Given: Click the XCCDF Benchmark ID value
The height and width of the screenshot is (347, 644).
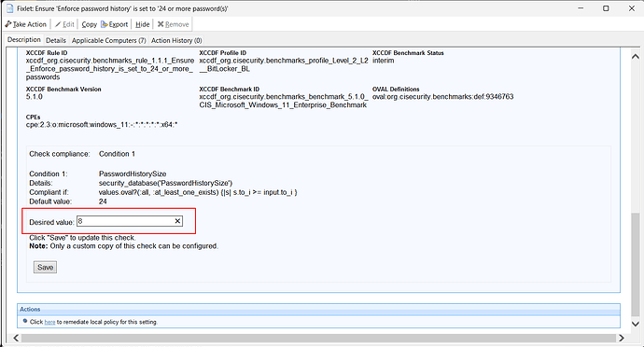Looking at the screenshot, I should tap(284, 101).
